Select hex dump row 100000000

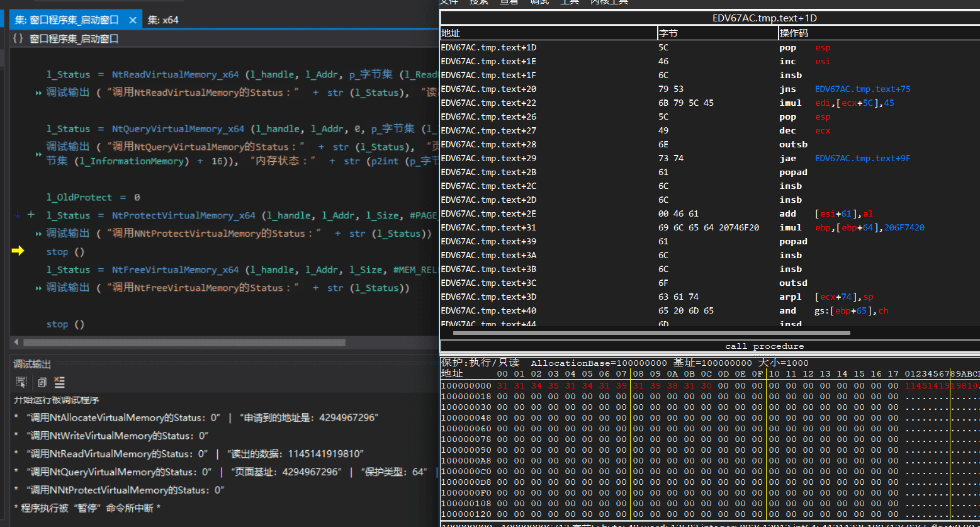click(710, 385)
